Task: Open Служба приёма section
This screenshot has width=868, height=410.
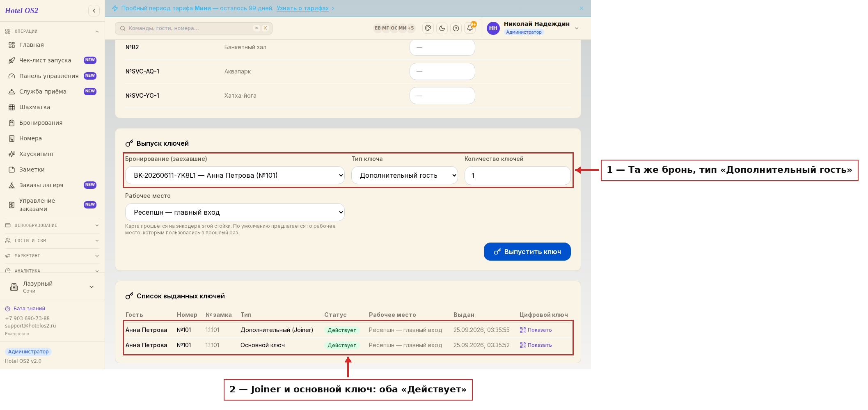Action: tap(43, 92)
